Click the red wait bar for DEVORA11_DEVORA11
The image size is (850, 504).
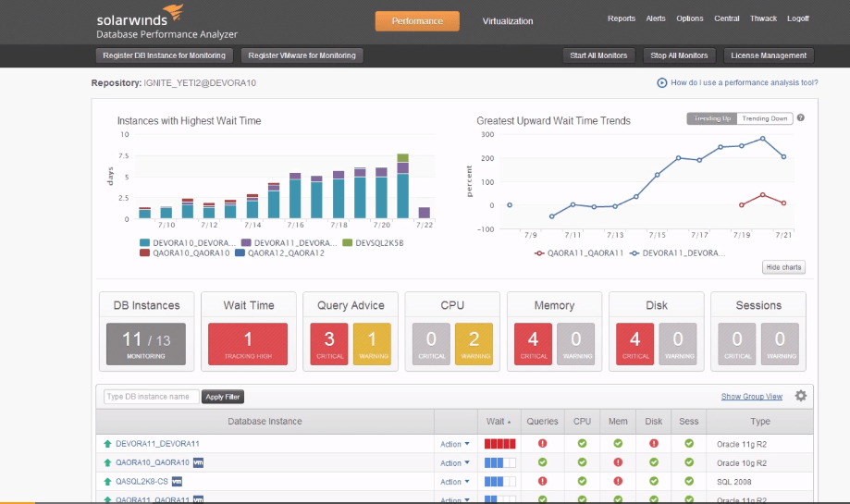[499, 444]
